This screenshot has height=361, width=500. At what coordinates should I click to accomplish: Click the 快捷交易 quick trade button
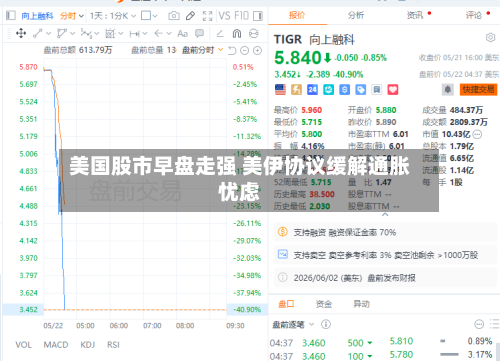click(x=478, y=89)
